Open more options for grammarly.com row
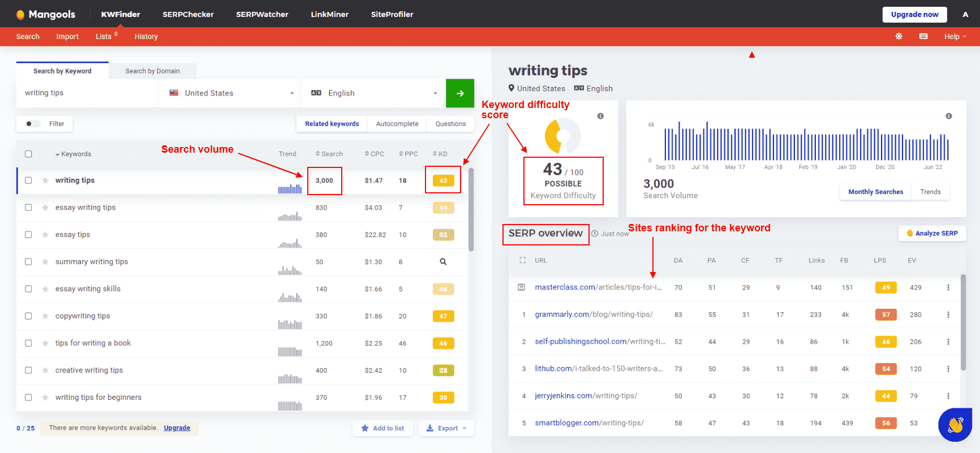 coord(948,314)
